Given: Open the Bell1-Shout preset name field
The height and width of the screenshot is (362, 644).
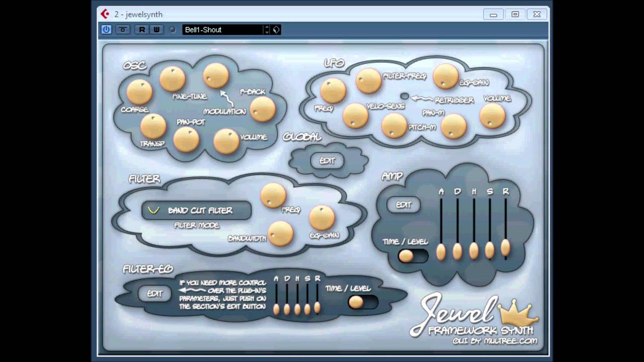Looking at the screenshot, I should coord(223,30).
